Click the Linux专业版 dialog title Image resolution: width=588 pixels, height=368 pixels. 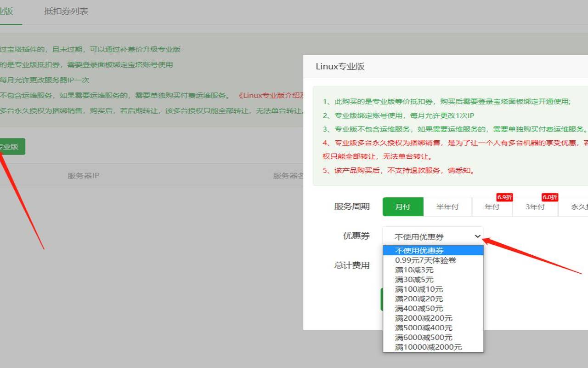click(340, 66)
